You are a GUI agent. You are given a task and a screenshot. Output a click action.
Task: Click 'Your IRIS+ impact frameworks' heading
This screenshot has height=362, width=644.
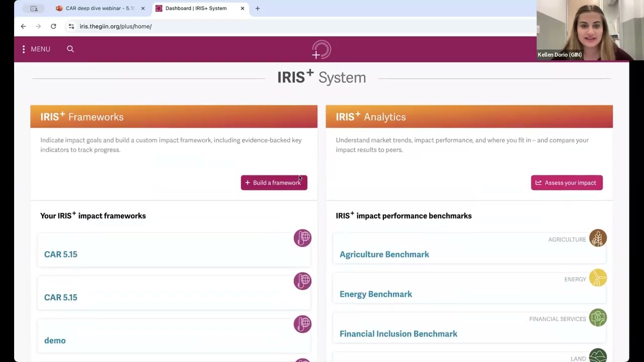[x=93, y=216]
